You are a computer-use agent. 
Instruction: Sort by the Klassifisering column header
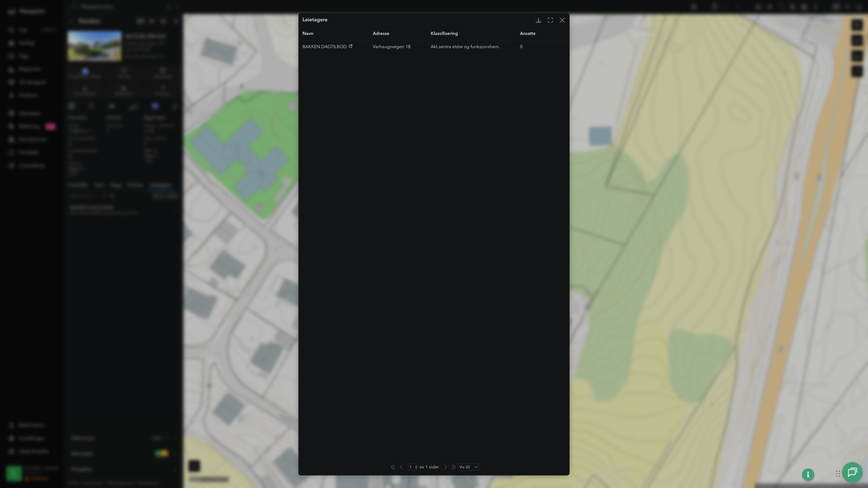[444, 34]
